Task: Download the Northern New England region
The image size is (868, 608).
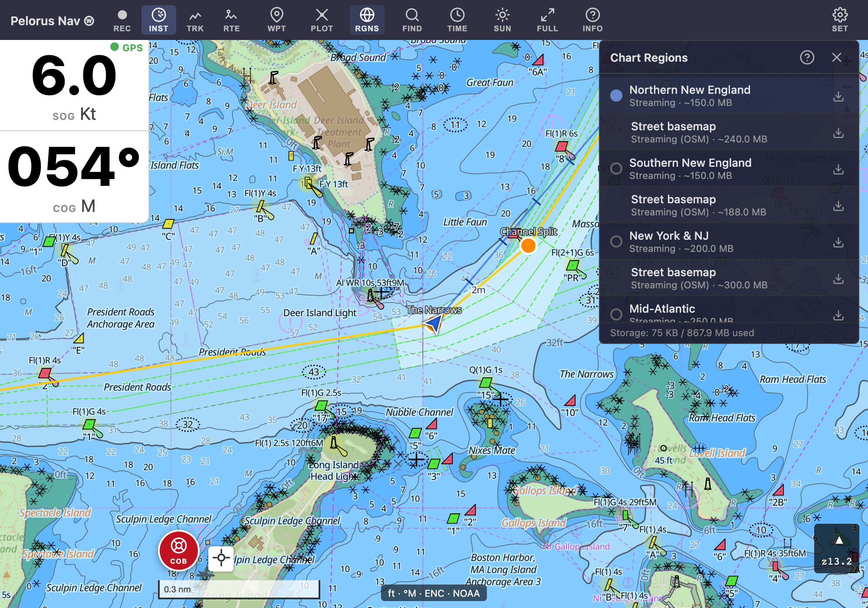Action: click(838, 96)
